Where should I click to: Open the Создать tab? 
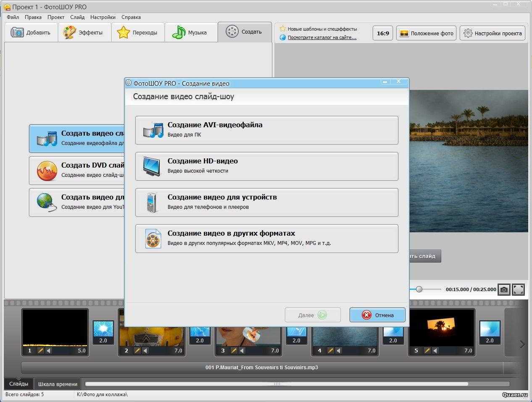click(245, 32)
